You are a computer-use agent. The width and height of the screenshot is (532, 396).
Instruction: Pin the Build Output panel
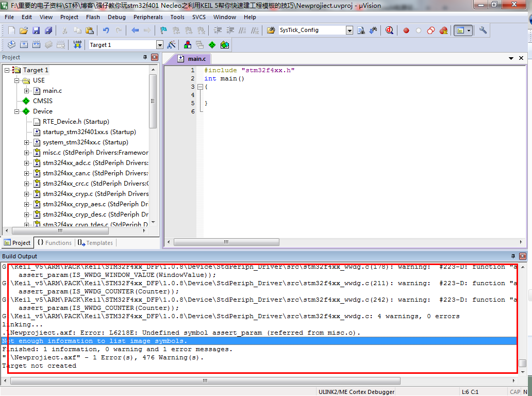[x=513, y=256]
